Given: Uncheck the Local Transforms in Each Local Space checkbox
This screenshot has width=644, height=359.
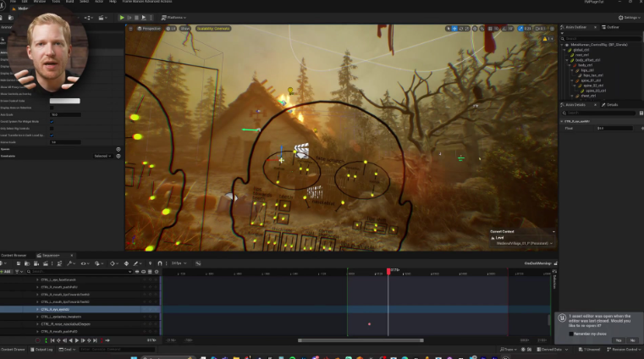Looking at the screenshot, I should (x=52, y=135).
